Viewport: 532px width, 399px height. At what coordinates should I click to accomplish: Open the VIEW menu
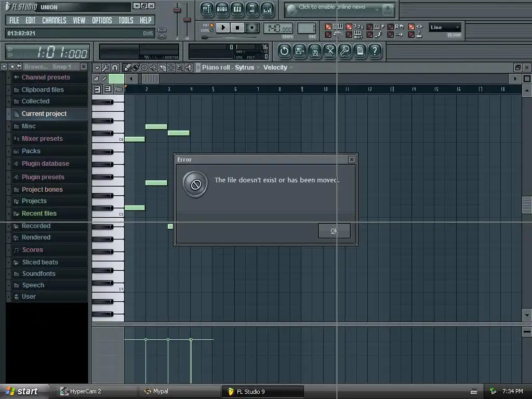(x=79, y=20)
